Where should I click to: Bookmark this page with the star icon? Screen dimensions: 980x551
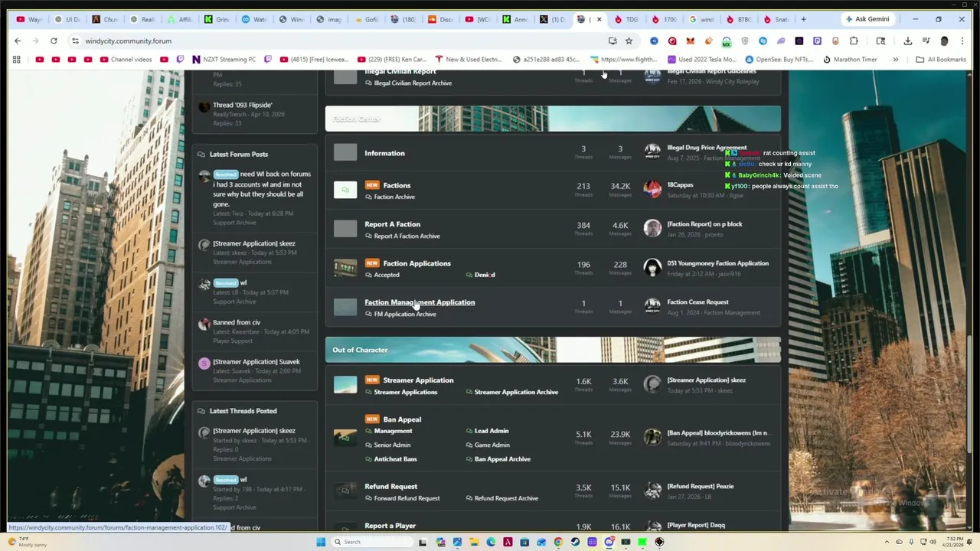[629, 41]
